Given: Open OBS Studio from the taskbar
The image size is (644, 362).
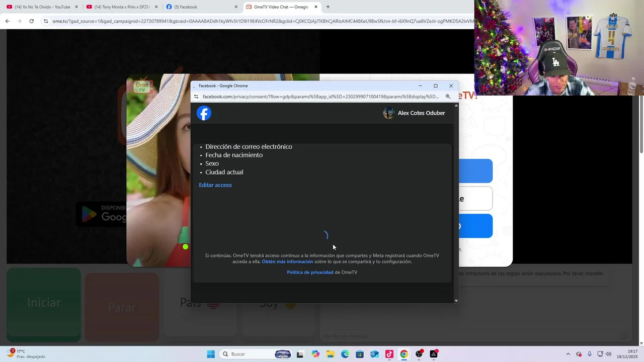Looking at the screenshot, I should coord(419,354).
